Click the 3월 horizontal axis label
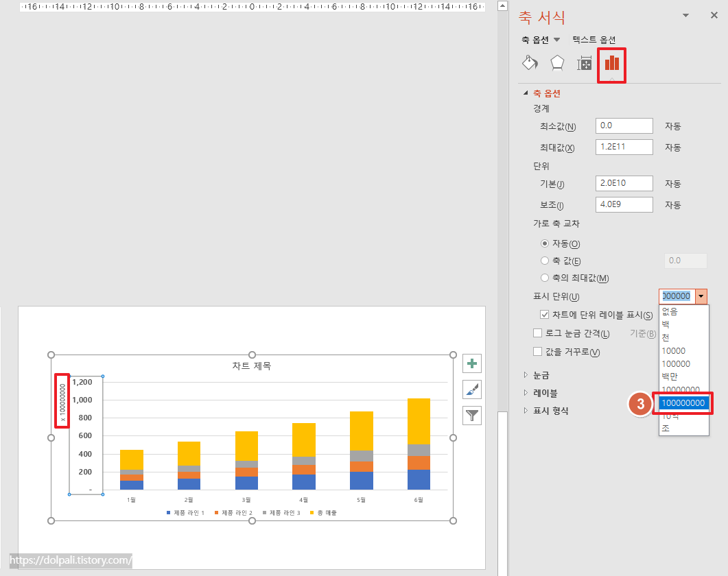The image size is (728, 576). (246, 500)
